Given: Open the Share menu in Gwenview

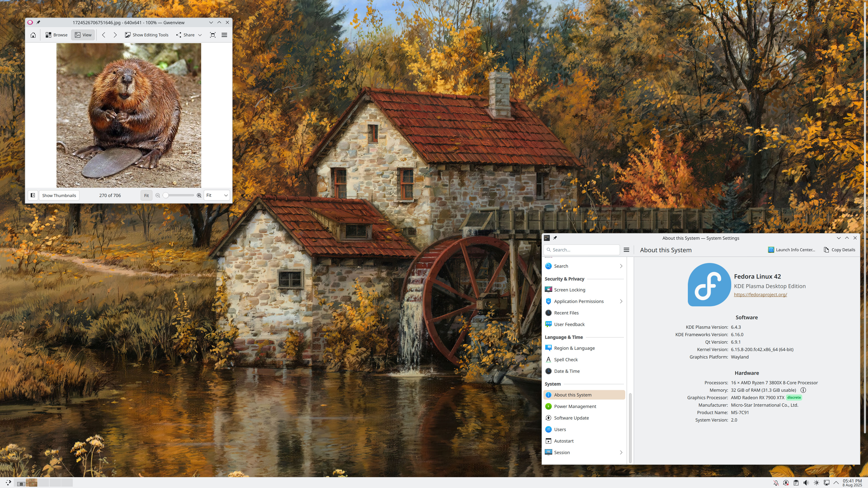Looking at the screenshot, I should pyautogui.click(x=189, y=35).
